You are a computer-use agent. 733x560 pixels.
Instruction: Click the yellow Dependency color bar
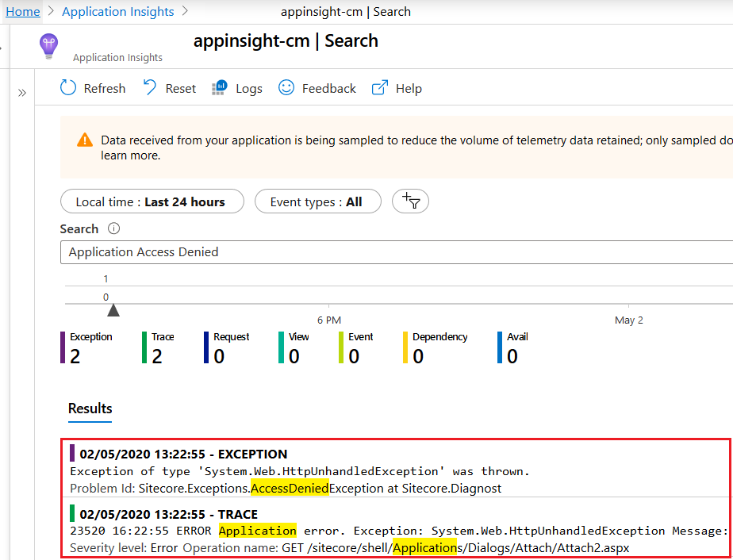coord(405,347)
